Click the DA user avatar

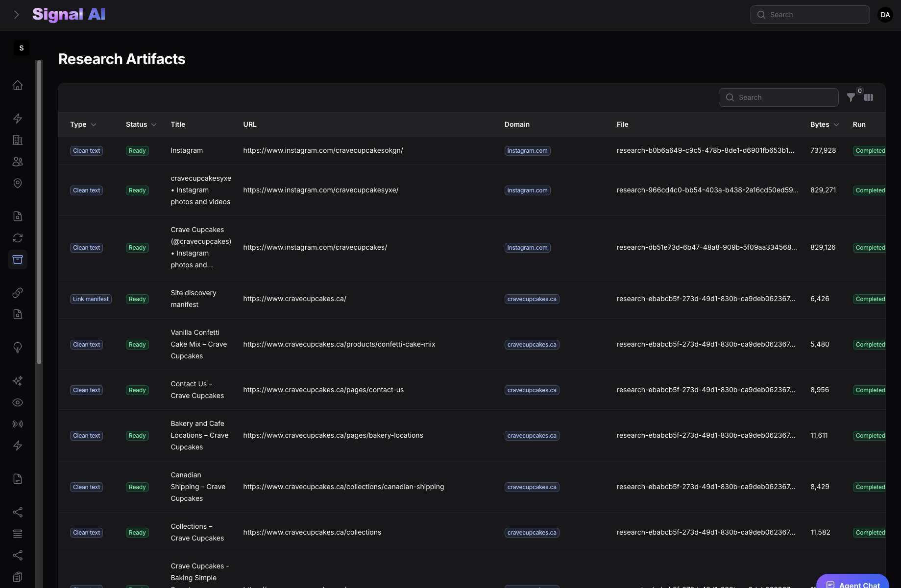tap(885, 15)
